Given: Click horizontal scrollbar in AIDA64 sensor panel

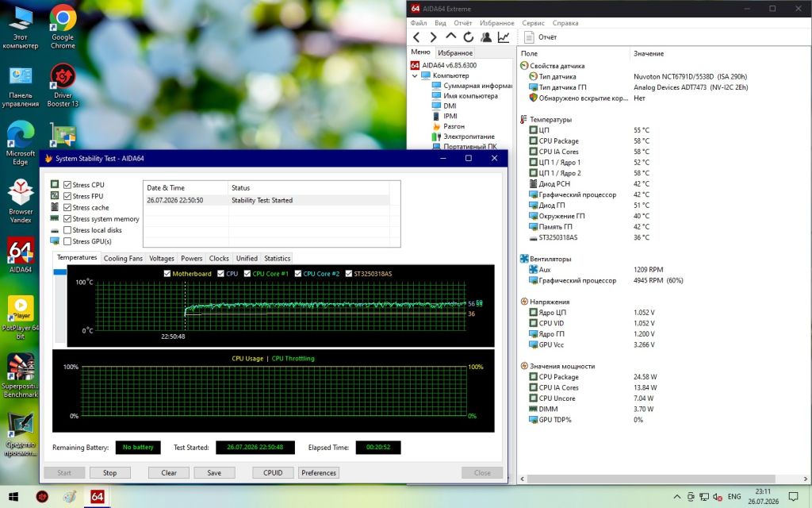Looking at the screenshot, I should (x=650, y=479).
